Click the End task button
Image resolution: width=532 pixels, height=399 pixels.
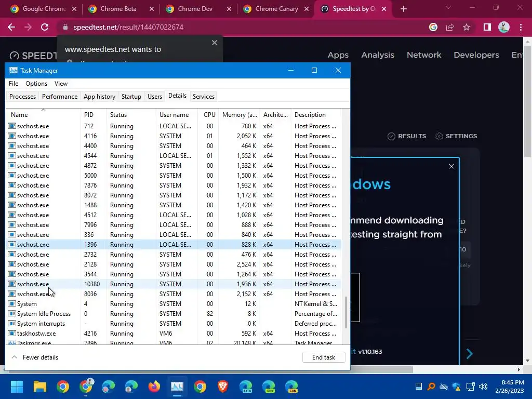pyautogui.click(x=324, y=357)
